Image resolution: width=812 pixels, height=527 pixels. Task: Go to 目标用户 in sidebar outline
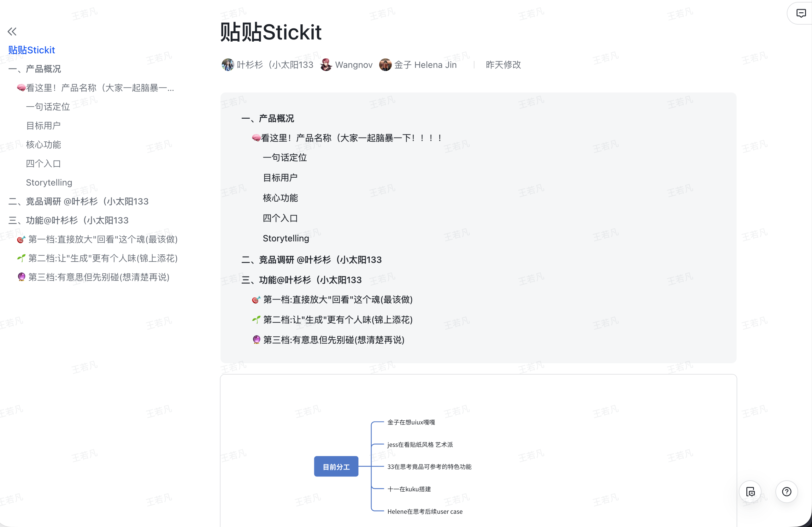click(43, 126)
